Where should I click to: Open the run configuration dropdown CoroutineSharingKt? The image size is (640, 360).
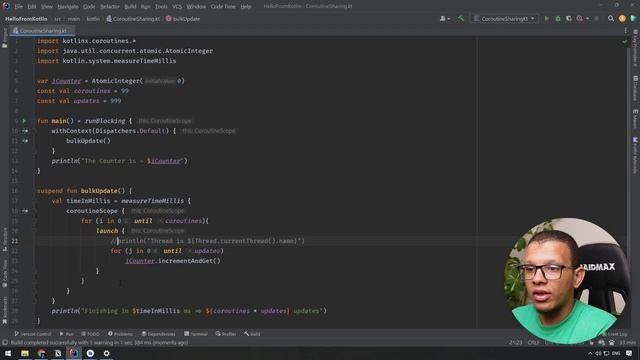504,19
